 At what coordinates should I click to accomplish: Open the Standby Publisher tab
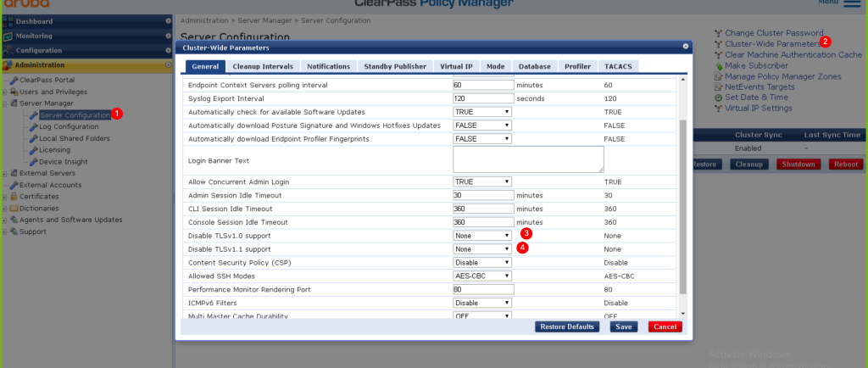395,66
